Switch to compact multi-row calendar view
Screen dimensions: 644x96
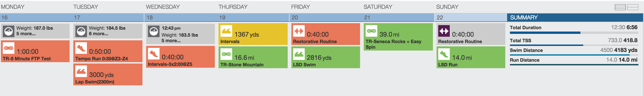pyautogui.click(x=620, y=7)
